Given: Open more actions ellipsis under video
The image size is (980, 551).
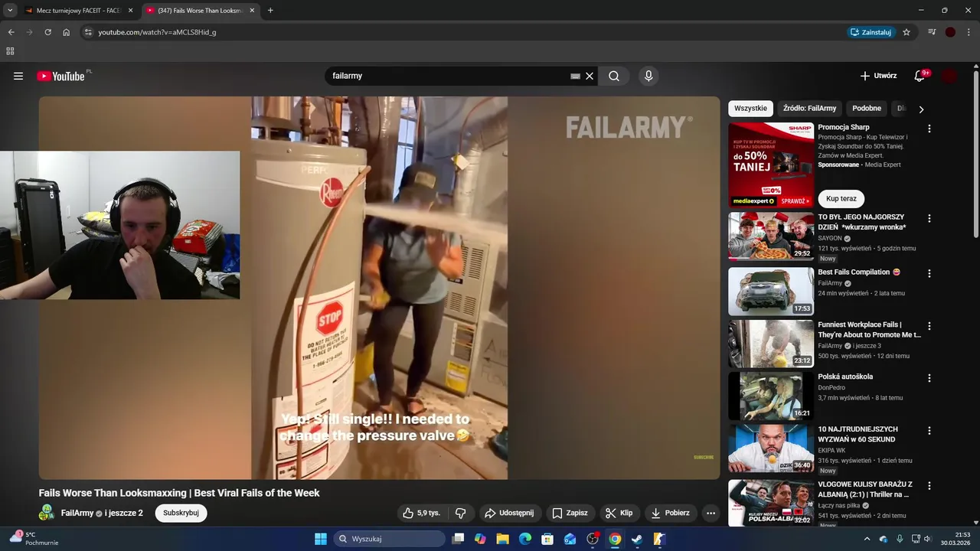Looking at the screenshot, I should [711, 513].
